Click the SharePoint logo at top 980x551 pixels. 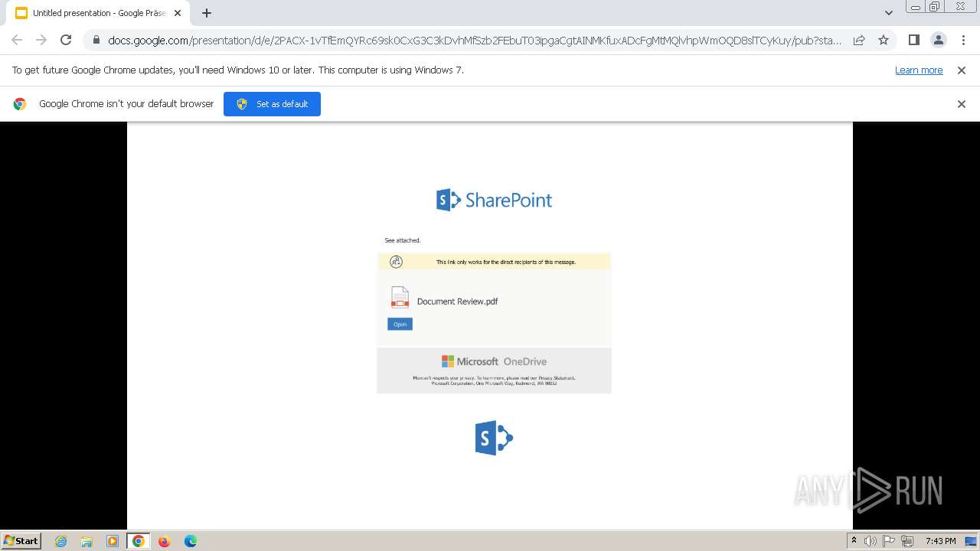pyautogui.click(x=494, y=200)
